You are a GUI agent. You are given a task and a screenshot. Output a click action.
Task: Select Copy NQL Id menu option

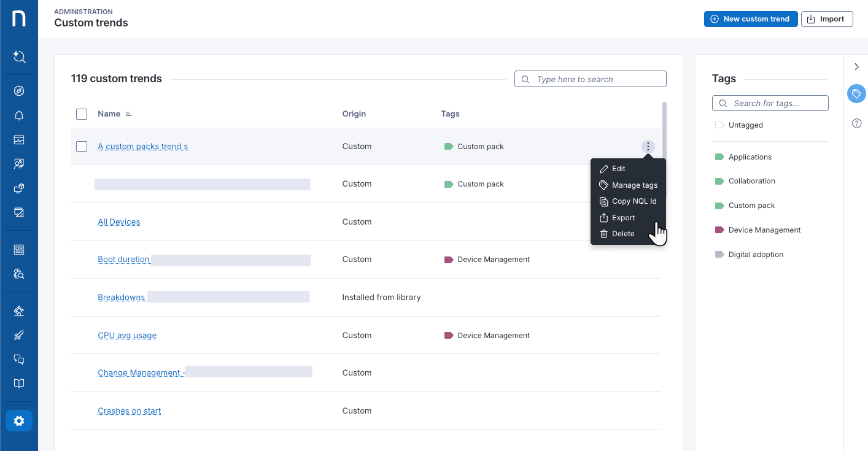point(634,201)
